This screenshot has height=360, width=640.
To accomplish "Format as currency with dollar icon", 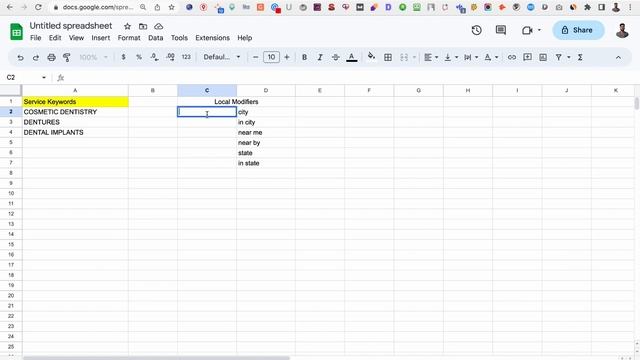I will click(123, 57).
